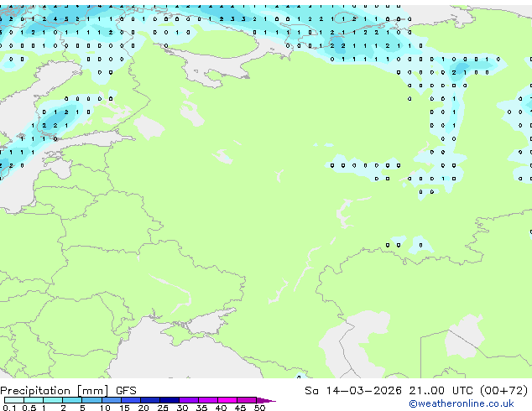532x411 pixels.
Task: Click the 30–35 mm purple legend swatch
Action: pos(188,400)
